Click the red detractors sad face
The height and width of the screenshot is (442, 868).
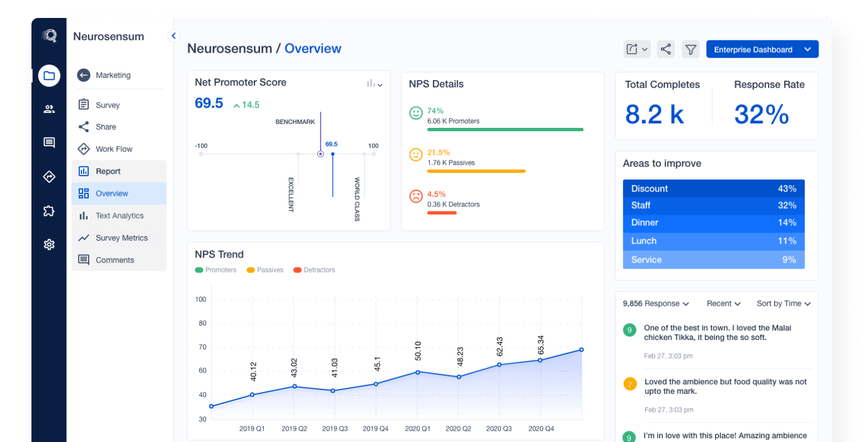pos(416,196)
